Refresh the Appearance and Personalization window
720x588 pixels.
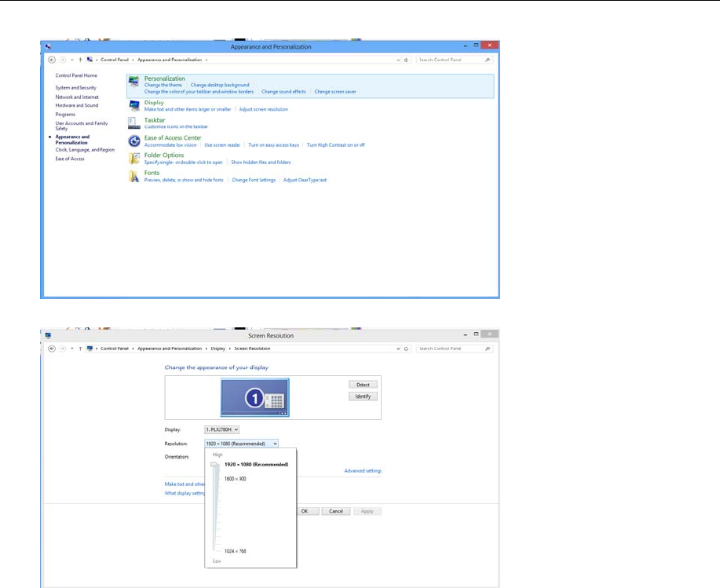click(x=406, y=60)
